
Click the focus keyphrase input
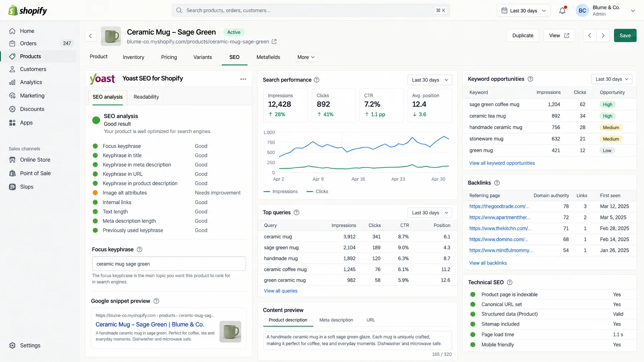tap(169, 264)
